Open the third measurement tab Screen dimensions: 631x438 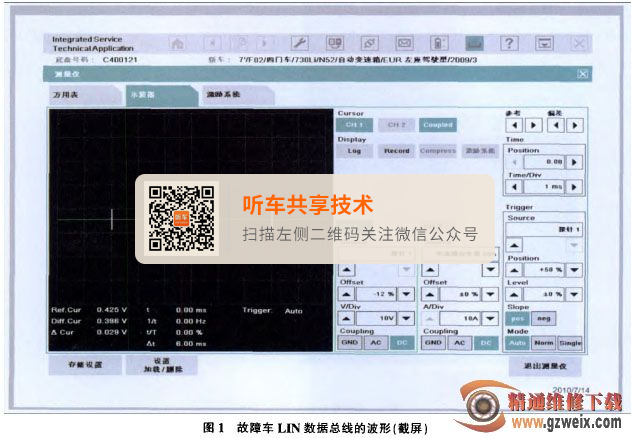click(238, 95)
